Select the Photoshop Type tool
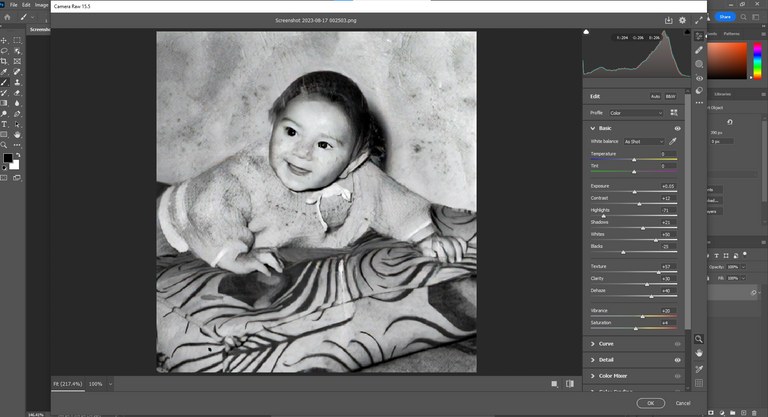This screenshot has width=768, height=417. tap(4, 124)
